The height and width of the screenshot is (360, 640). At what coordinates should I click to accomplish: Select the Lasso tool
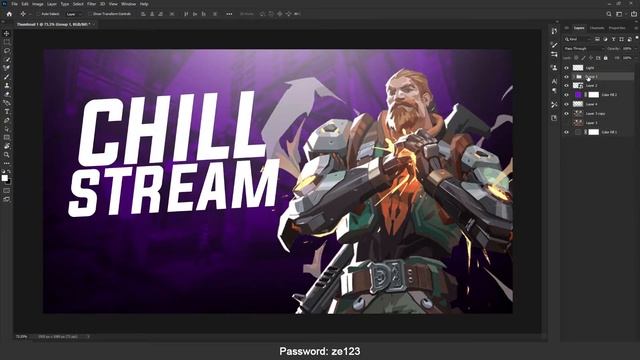(x=7, y=51)
